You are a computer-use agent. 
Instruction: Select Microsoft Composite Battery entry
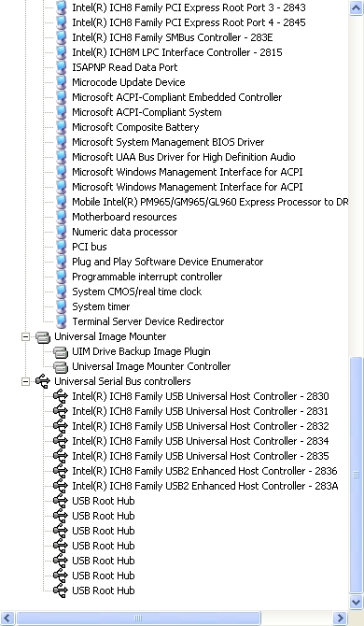(x=135, y=127)
